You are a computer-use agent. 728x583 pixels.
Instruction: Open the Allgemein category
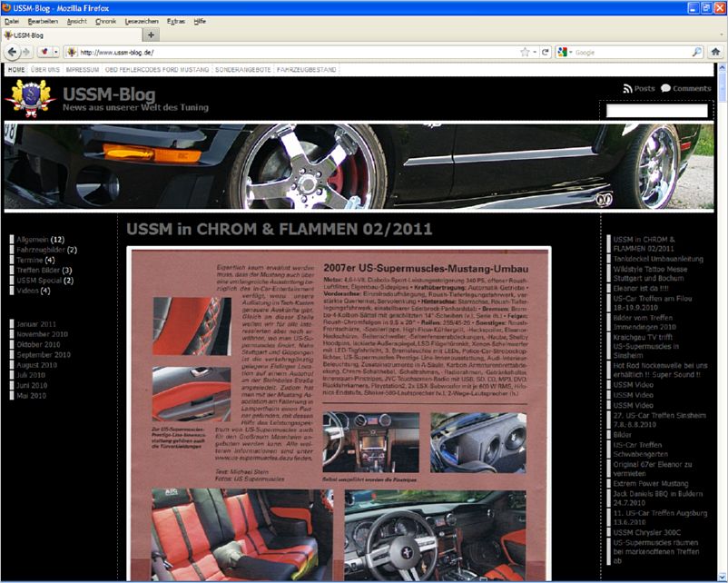click(33, 240)
